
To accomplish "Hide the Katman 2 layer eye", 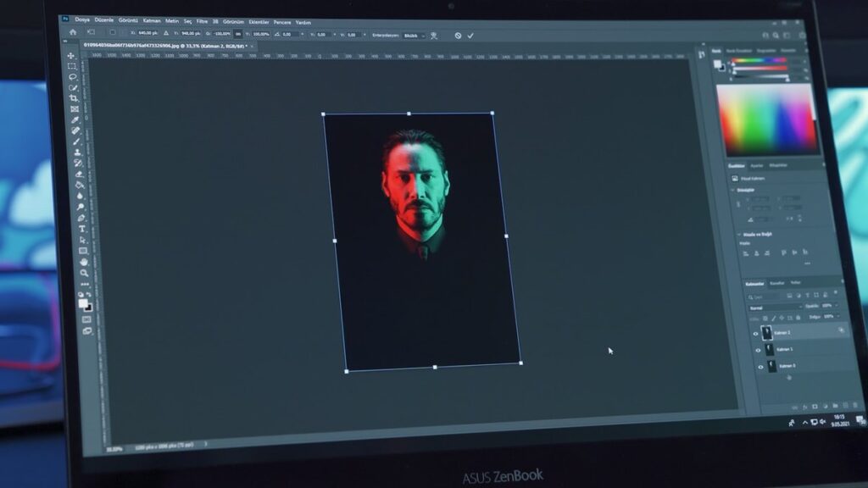I will pyautogui.click(x=755, y=334).
